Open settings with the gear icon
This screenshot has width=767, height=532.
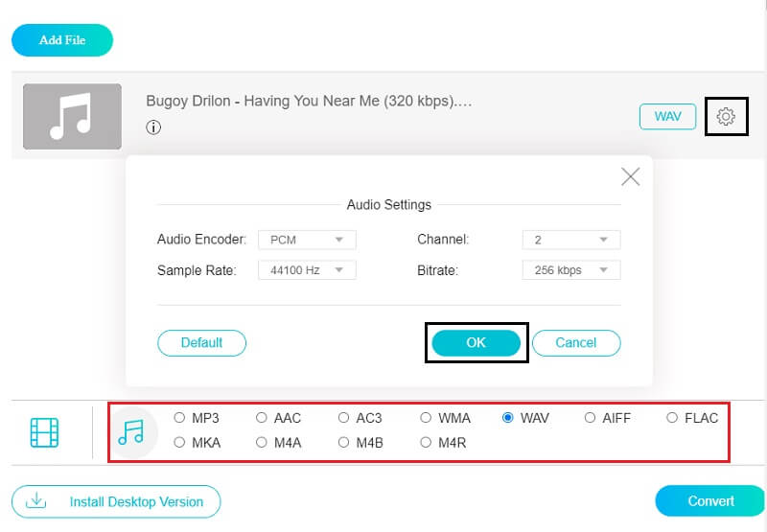(x=726, y=116)
